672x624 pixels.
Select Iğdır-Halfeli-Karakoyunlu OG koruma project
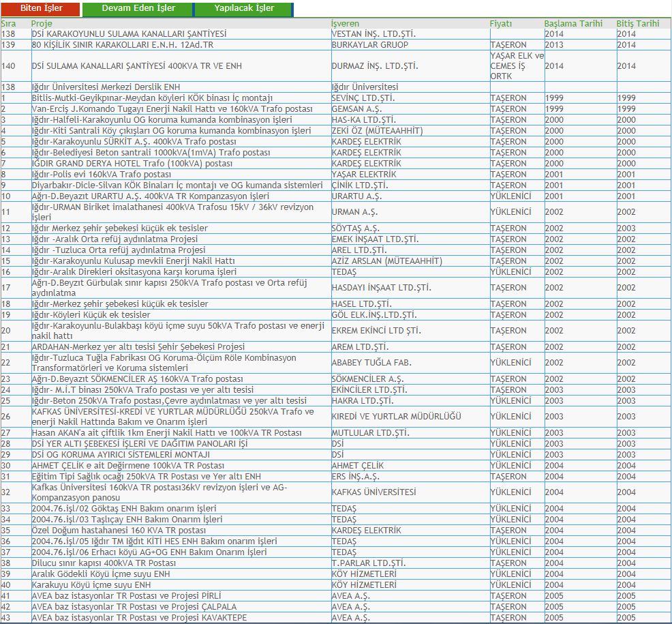181,120
